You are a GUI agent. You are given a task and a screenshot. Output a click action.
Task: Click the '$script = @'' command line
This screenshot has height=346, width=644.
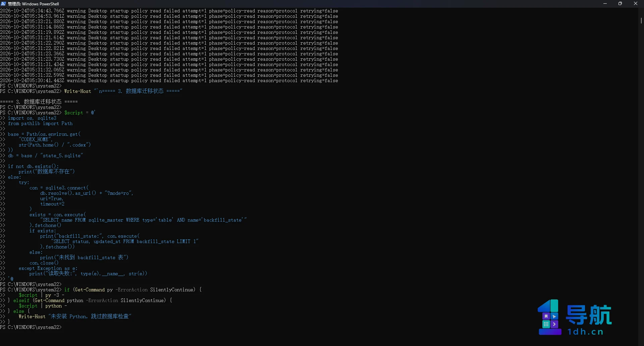[48, 113]
